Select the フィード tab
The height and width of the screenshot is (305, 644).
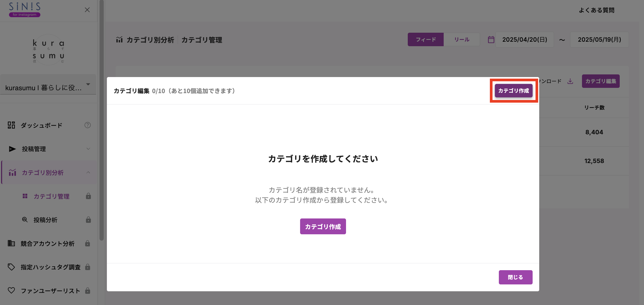(x=426, y=39)
